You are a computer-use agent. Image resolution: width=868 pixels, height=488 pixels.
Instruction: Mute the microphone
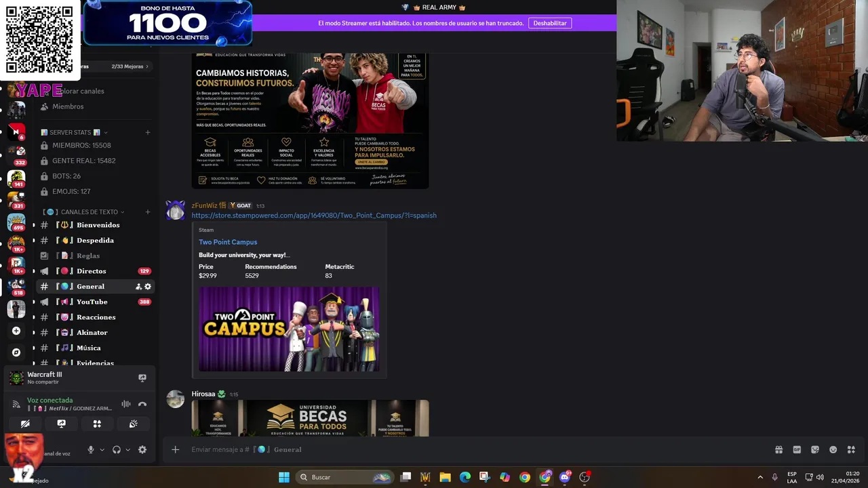[90, 449]
